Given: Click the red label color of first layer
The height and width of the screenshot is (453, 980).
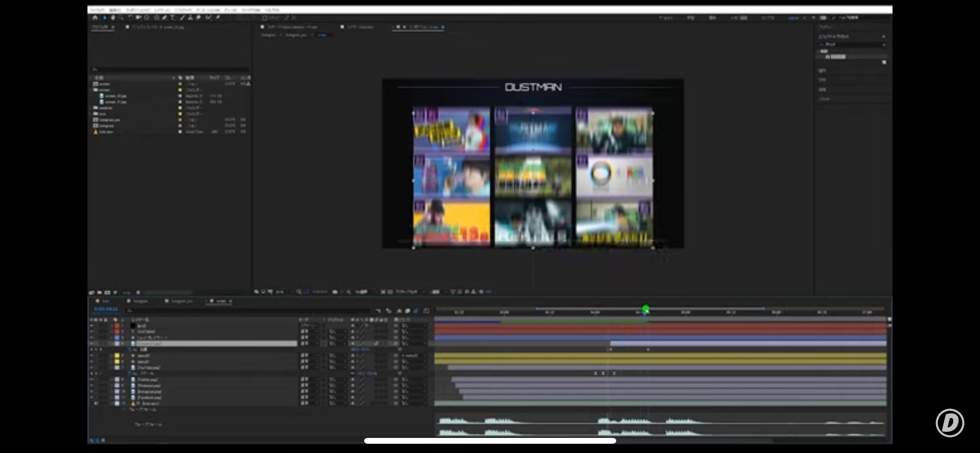Looking at the screenshot, I should (117, 326).
